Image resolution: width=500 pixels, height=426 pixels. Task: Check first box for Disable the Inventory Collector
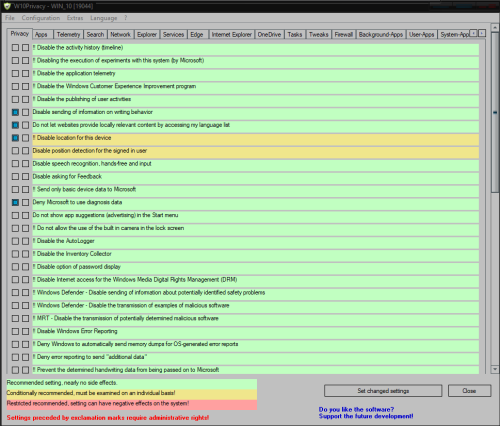15,254
